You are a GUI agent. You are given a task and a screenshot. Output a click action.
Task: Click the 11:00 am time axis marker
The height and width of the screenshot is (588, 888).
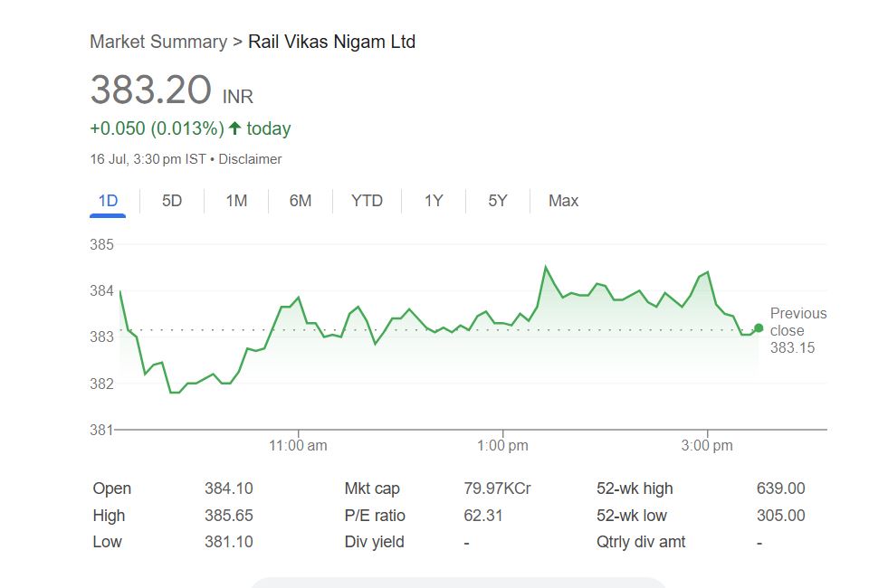click(299, 446)
